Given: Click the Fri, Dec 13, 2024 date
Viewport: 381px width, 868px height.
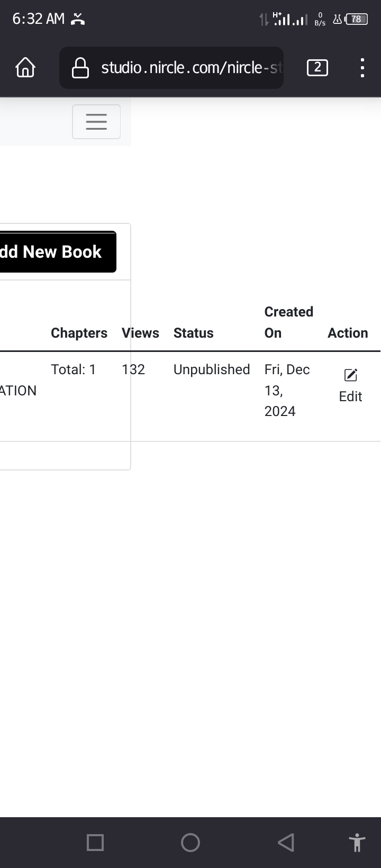Looking at the screenshot, I should point(287,390).
